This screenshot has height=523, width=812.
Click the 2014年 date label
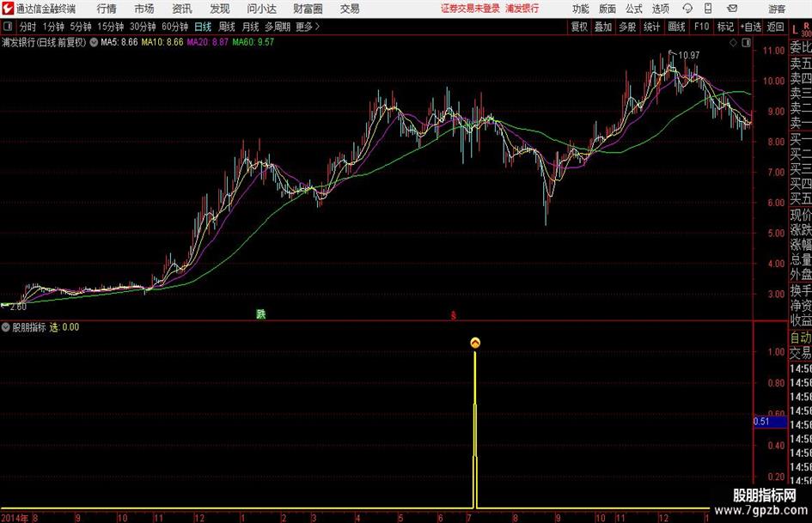coord(15,518)
